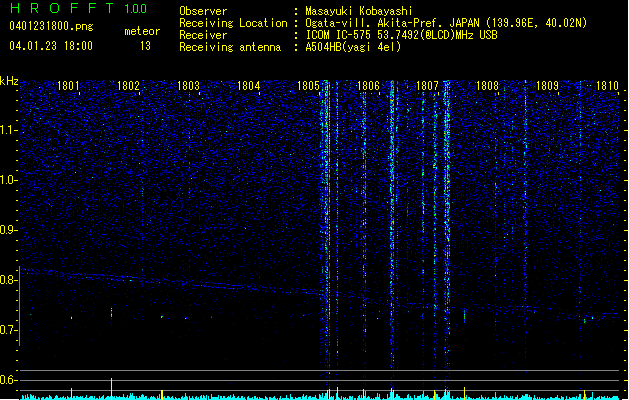Click the timestamp 04.01.23 18:00
Viewport: 629px width, 400px height.
[51, 46]
